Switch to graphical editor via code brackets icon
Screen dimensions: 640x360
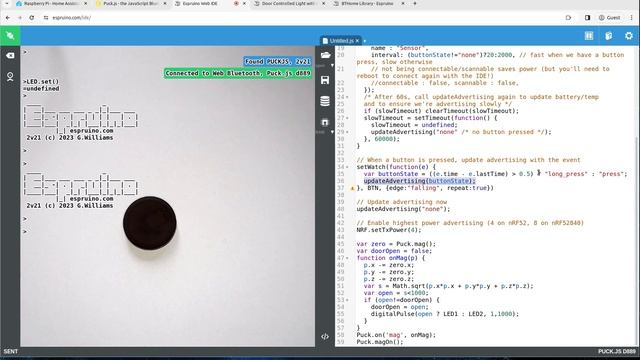click(x=325, y=336)
